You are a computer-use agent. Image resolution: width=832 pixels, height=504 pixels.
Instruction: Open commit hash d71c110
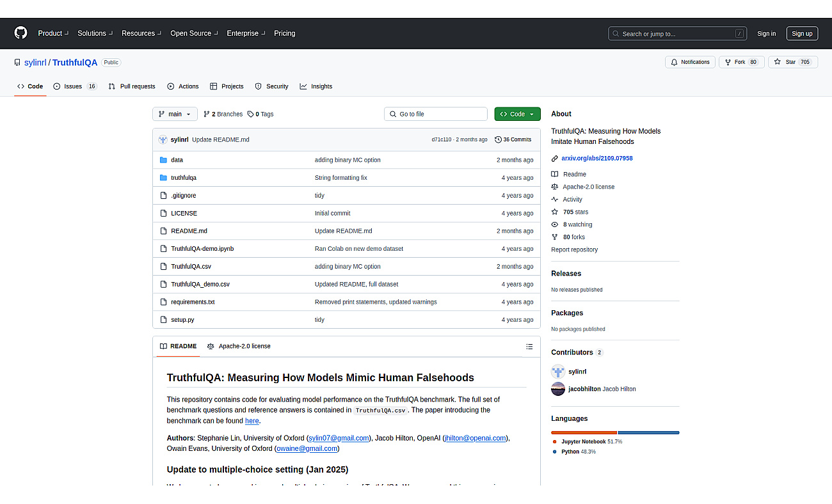[x=442, y=139]
